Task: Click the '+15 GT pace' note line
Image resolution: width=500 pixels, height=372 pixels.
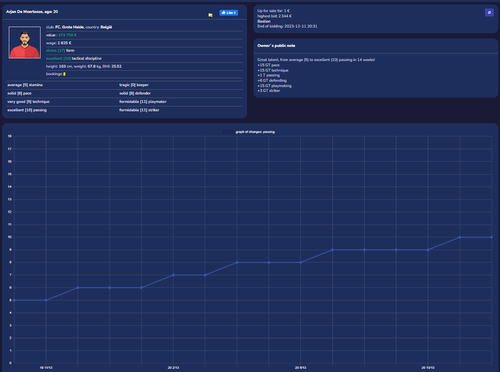Action: pos(268,65)
